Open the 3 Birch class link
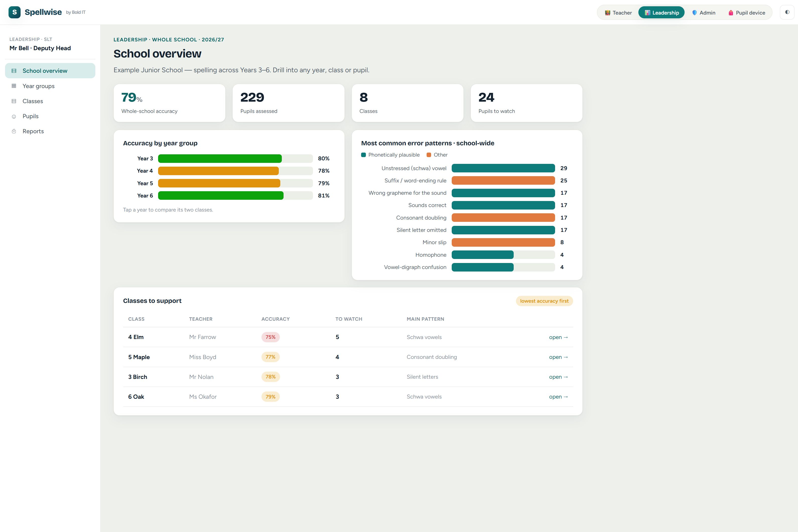Viewport: 798px width, 532px height. tap(558, 377)
